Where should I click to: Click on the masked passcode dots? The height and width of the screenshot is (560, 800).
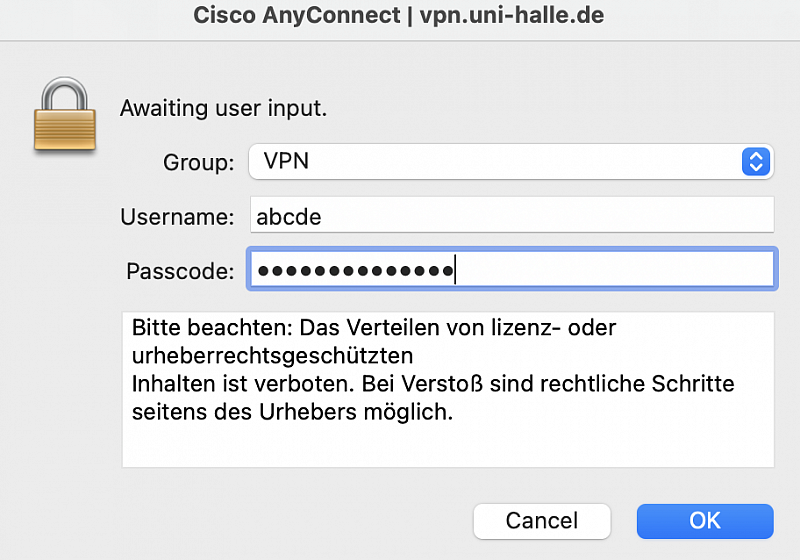point(356,270)
